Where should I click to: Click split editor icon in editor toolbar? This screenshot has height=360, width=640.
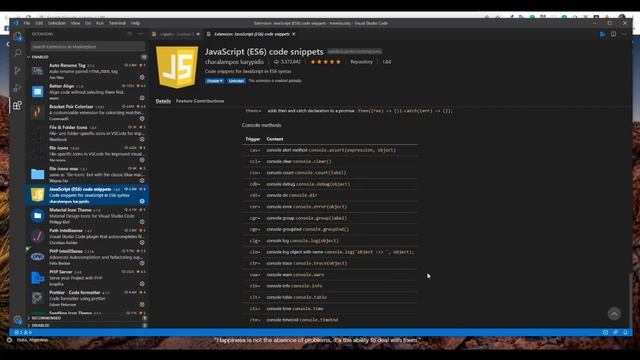click(613, 34)
